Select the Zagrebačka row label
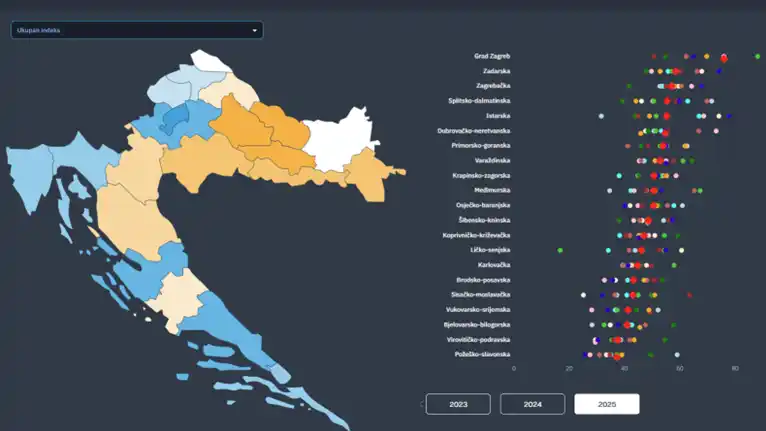Viewport: 766px width, 431px height. click(x=493, y=86)
